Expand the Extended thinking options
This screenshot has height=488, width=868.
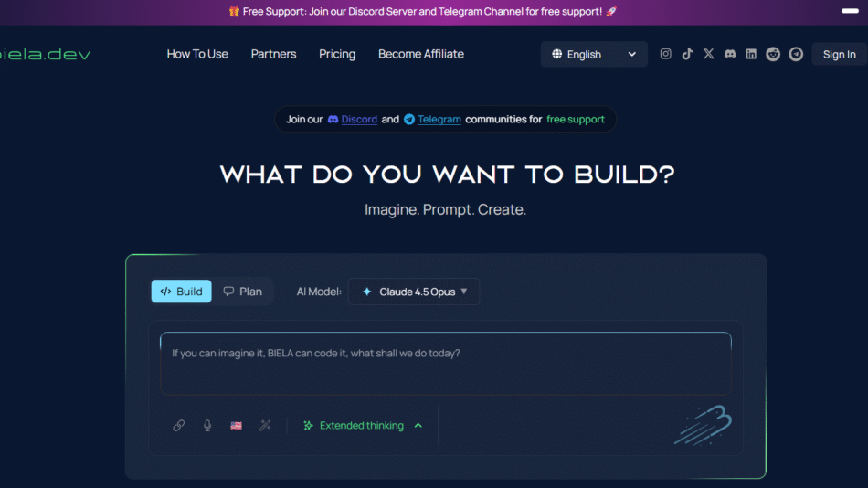(x=363, y=426)
